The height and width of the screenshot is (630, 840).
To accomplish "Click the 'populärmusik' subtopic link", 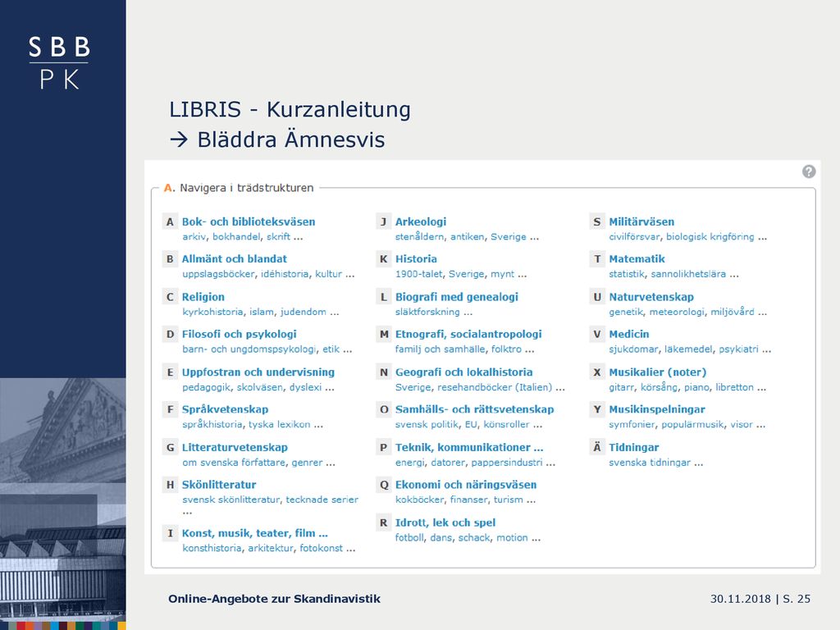I will (x=693, y=424).
